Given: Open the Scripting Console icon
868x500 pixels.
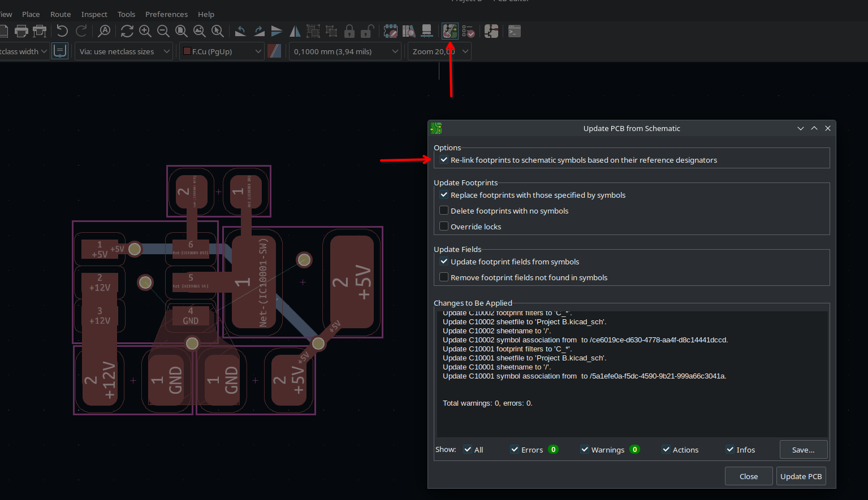Looking at the screenshot, I should (x=514, y=32).
